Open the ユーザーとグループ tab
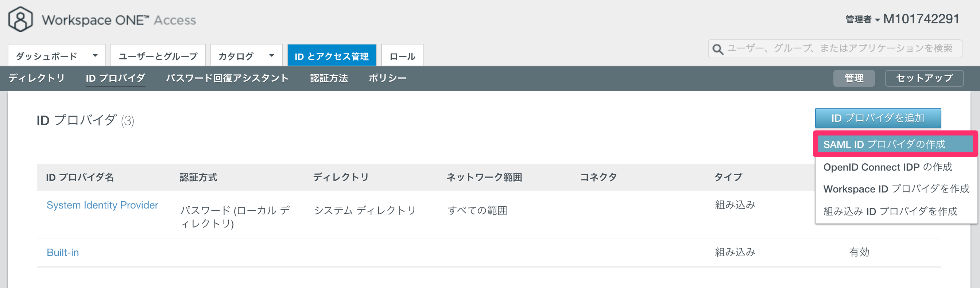This screenshot has height=288, width=980. tap(158, 55)
